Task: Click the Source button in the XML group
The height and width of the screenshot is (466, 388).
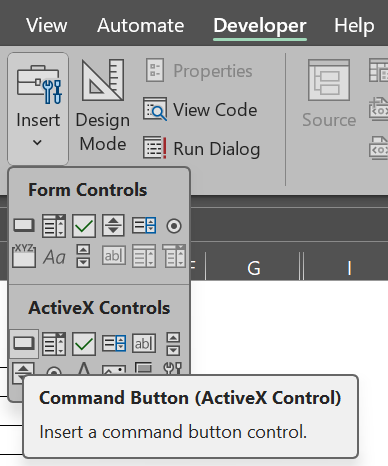Action: point(329,93)
